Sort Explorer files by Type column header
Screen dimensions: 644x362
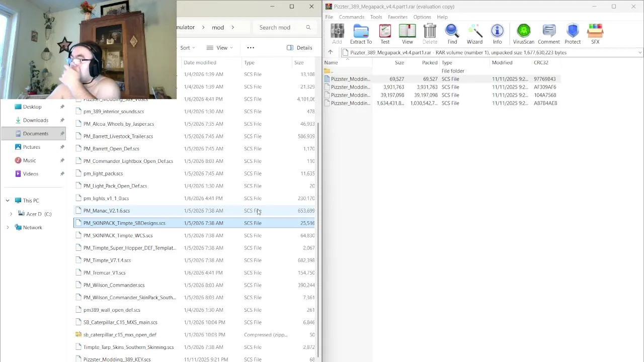click(267, 63)
